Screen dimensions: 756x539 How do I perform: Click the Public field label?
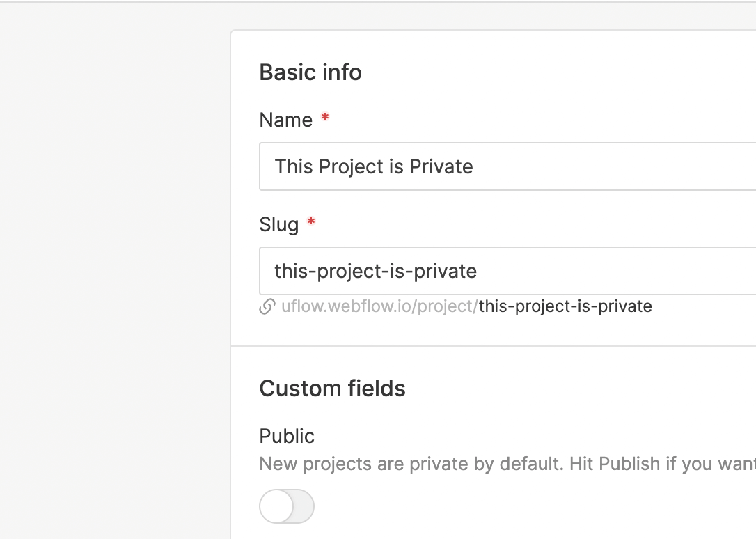[287, 436]
